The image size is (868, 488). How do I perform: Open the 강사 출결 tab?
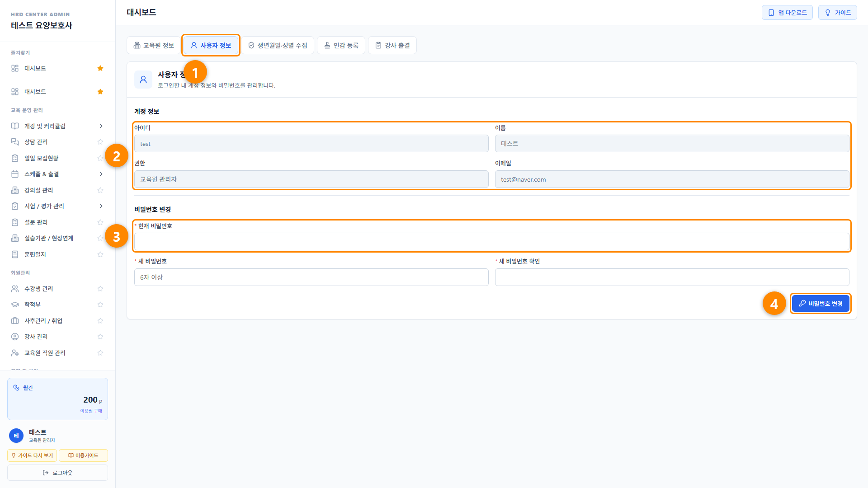coord(392,45)
